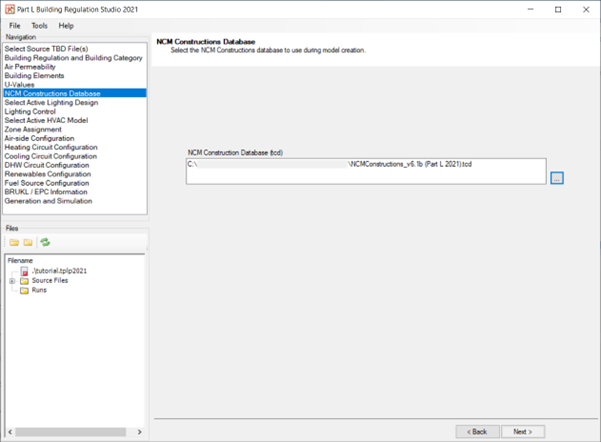Select the 'Source Files' tree label

coord(50,281)
